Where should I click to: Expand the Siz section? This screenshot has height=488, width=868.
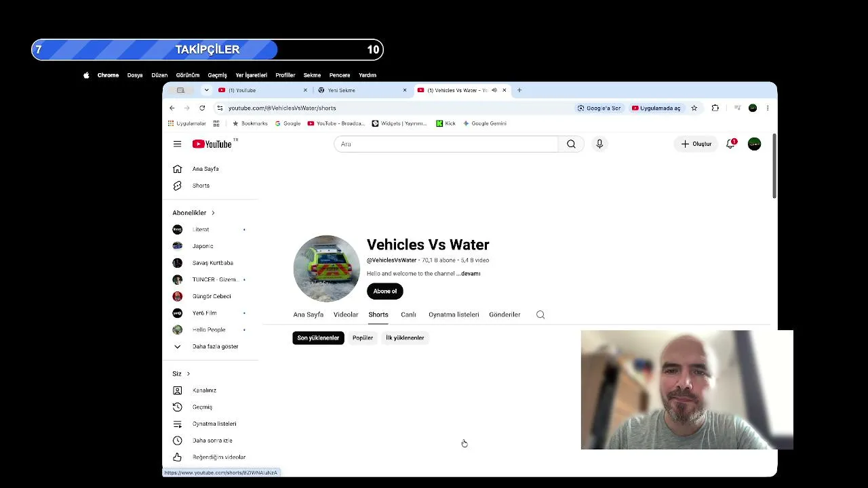coord(181,373)
